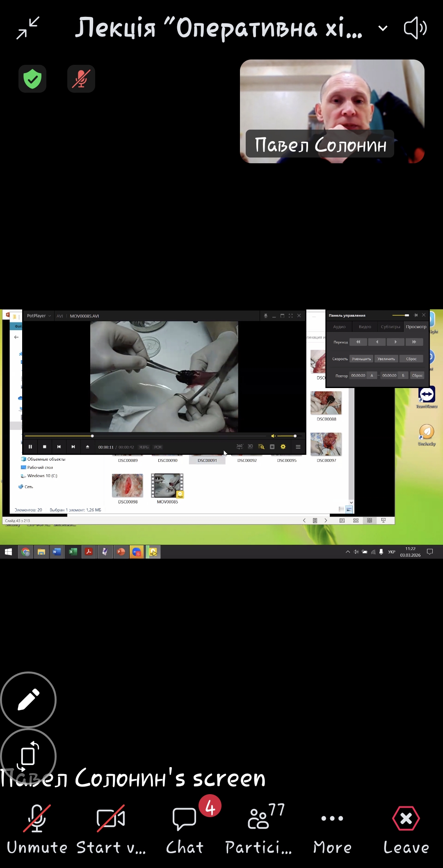The width and height of the screenshot is (443, 868).
Task: Jump to previous file in PotPlayer
Action: coord(59,447)
